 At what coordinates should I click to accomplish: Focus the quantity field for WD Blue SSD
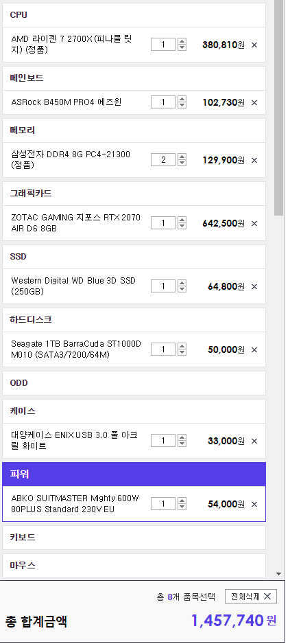tap(163, 286)
